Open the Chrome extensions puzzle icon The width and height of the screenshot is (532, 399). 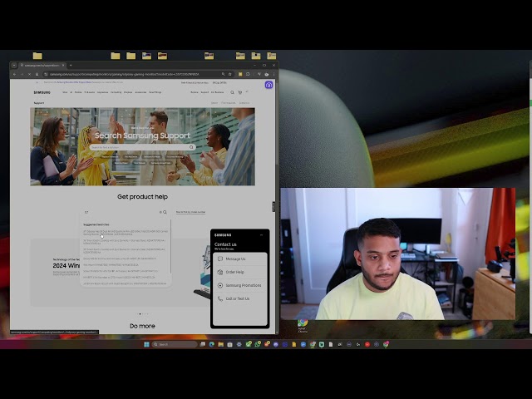(x=248, y=74)
